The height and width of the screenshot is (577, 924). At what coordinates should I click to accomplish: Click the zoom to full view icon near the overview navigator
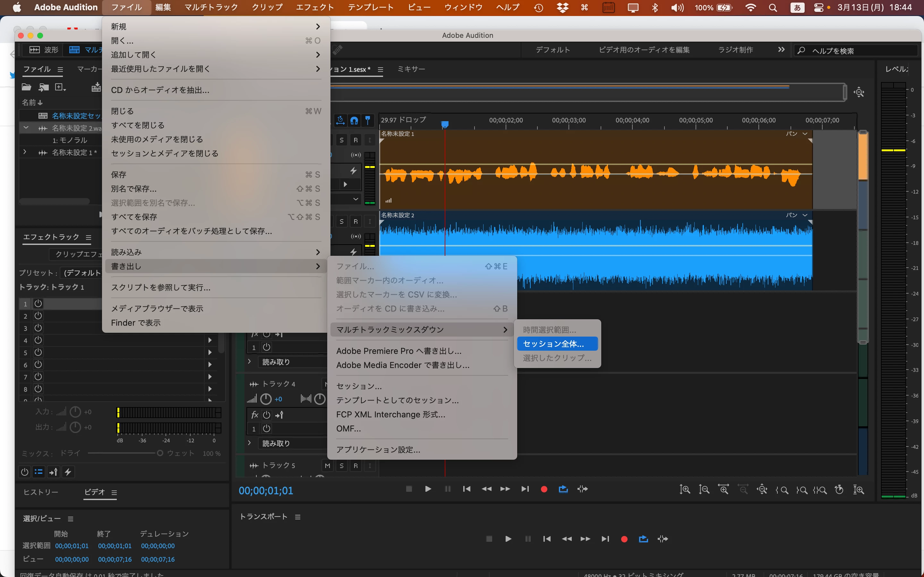point(859,92)
